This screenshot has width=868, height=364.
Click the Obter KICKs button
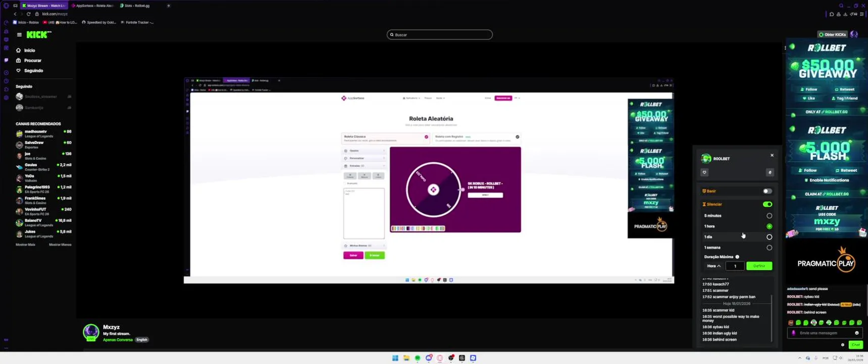[832, 34]
